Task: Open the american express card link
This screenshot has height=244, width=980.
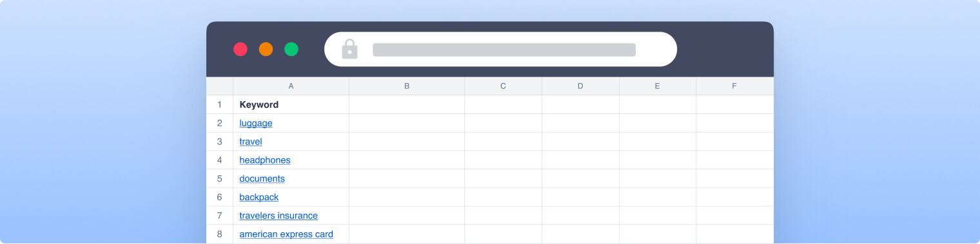Action: point(286,234)
